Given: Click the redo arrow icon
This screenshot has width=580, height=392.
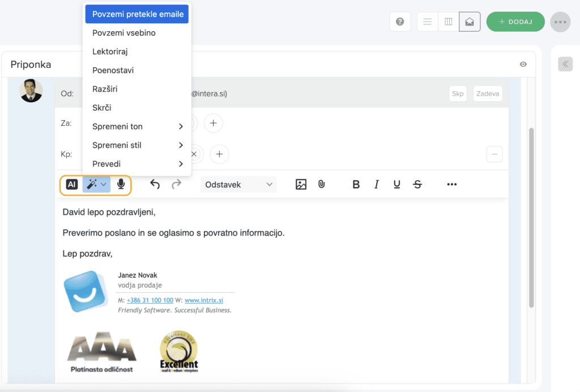Looking at the screenshot, I should 176,184.
